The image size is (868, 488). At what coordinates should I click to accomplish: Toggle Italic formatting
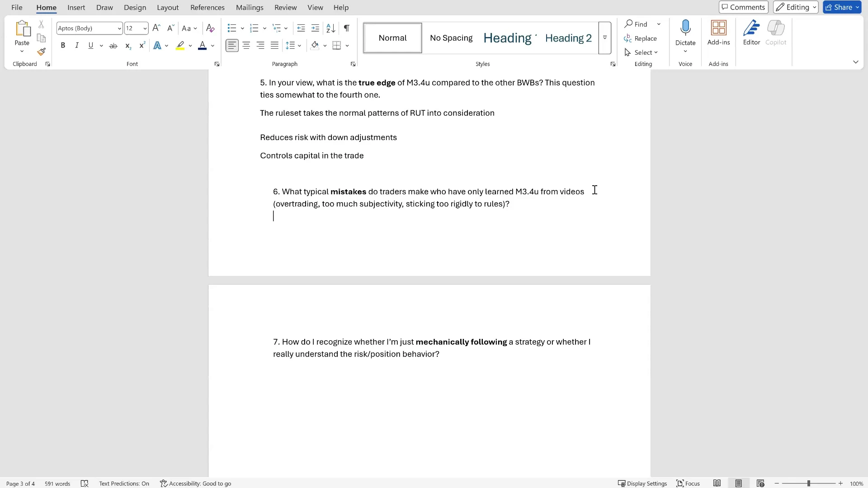coord(77,46)
